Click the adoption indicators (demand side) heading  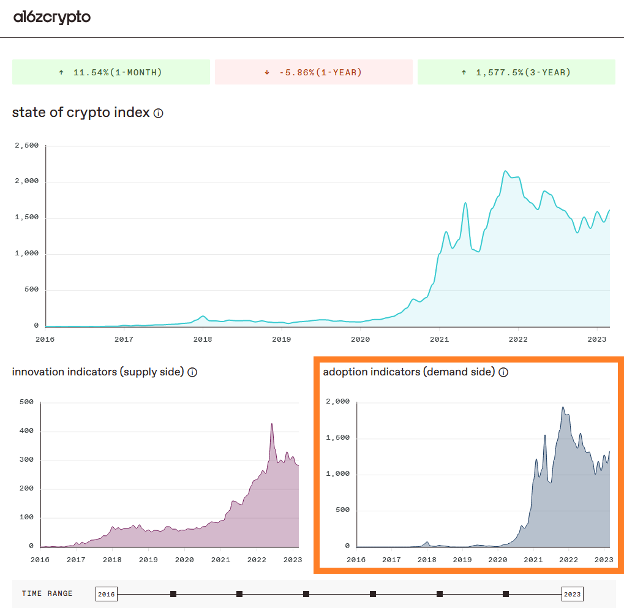(409, 372)
